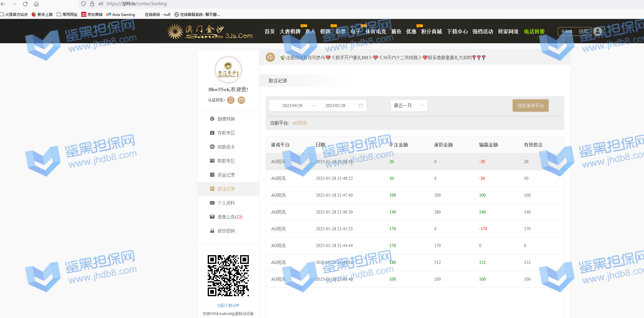This screenshot has height=318, width=644.
Task: Click the browser home icon
Action: point(36,4)
